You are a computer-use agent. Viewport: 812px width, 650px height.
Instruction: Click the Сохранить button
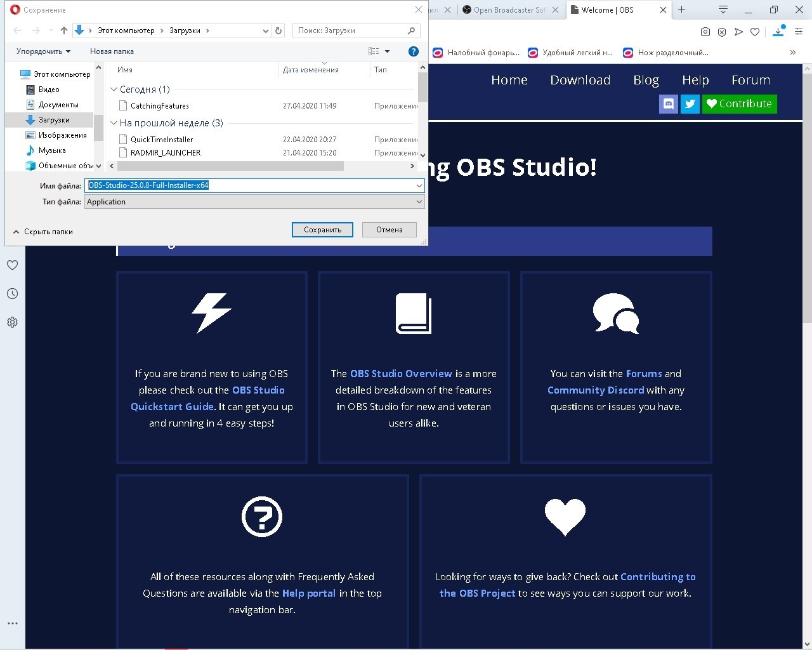click(x=322, y=230)
